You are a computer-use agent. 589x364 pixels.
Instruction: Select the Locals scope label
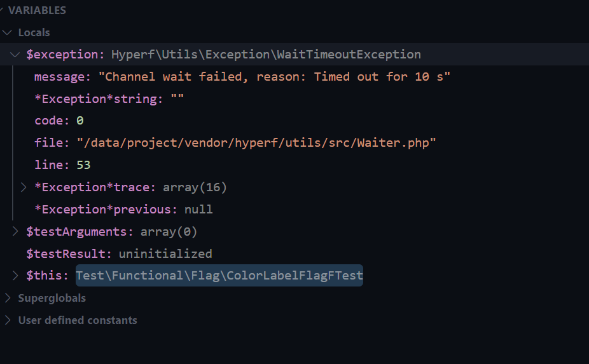point(34,32)
